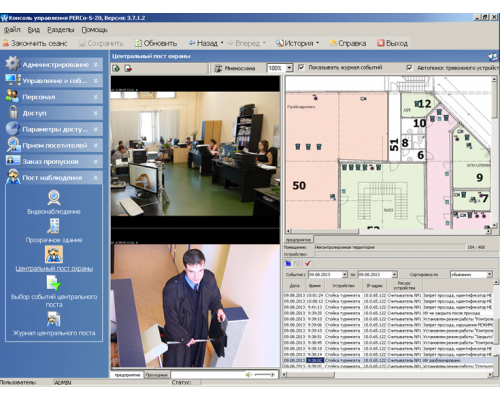Click the Устройство column header

(x=343, y=286)
